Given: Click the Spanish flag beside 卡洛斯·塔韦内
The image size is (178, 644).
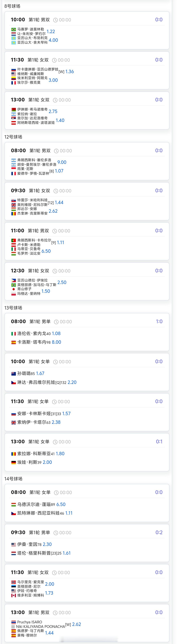Looking at the screenshot, I should [14, 342].
